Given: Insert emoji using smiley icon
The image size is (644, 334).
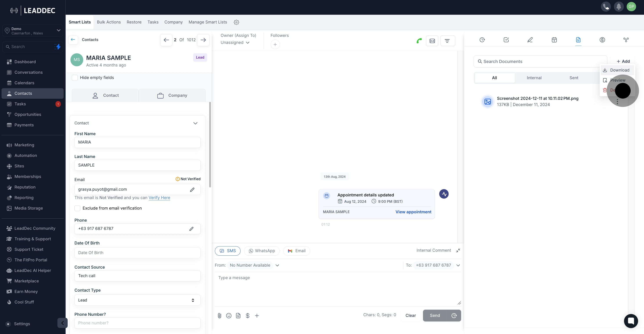Looking at the screenshot, I should click(x=229, y=316).
